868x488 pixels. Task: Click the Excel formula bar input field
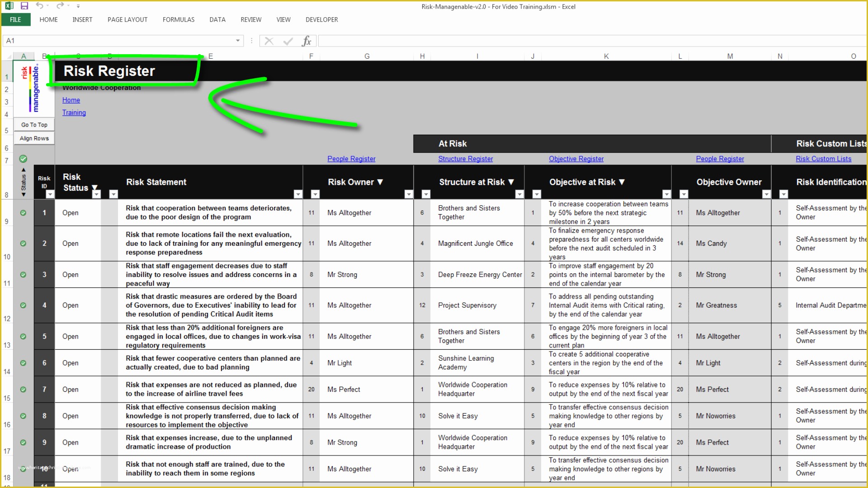(x=590, y=41)
